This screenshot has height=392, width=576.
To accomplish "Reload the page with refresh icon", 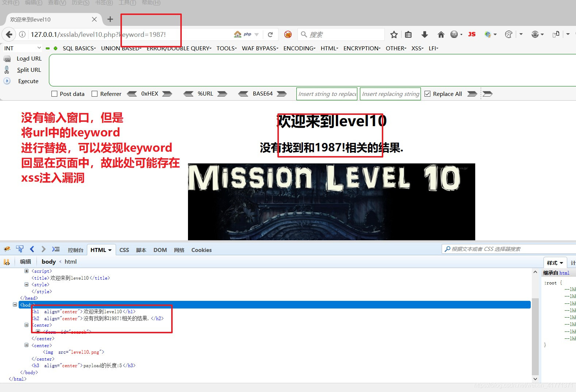I will tap(270, 34).
